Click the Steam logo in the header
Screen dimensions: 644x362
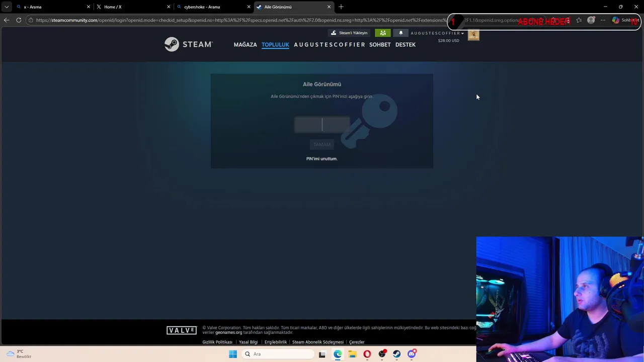click(x=189, y=44)
